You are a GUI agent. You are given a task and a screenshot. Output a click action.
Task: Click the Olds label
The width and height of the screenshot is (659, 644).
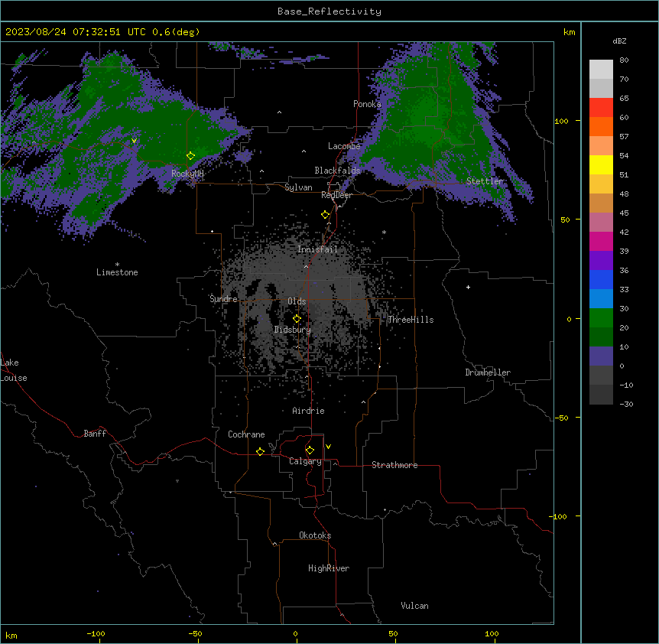coord(297,301)
